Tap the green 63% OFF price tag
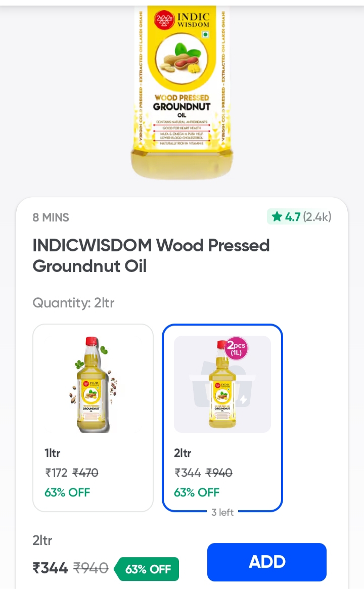364x589 pixels. (147, 569)
